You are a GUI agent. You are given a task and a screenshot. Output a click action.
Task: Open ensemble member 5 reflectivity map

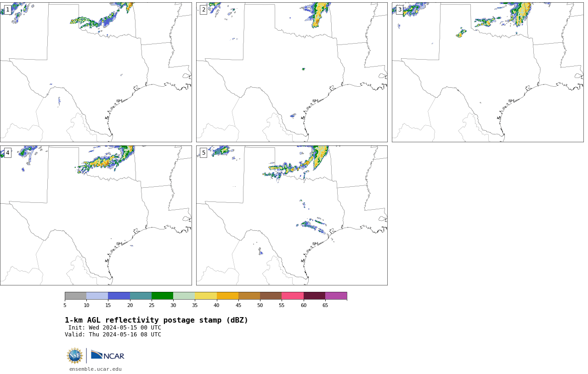coord(292,215)
